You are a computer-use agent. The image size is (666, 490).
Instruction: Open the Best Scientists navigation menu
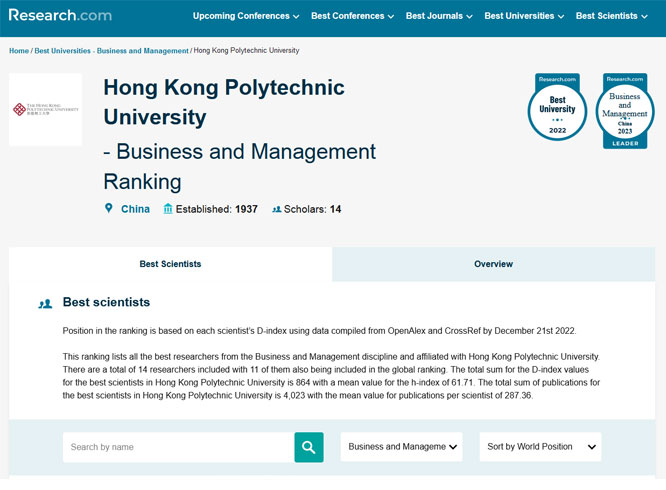pos(613,16)
